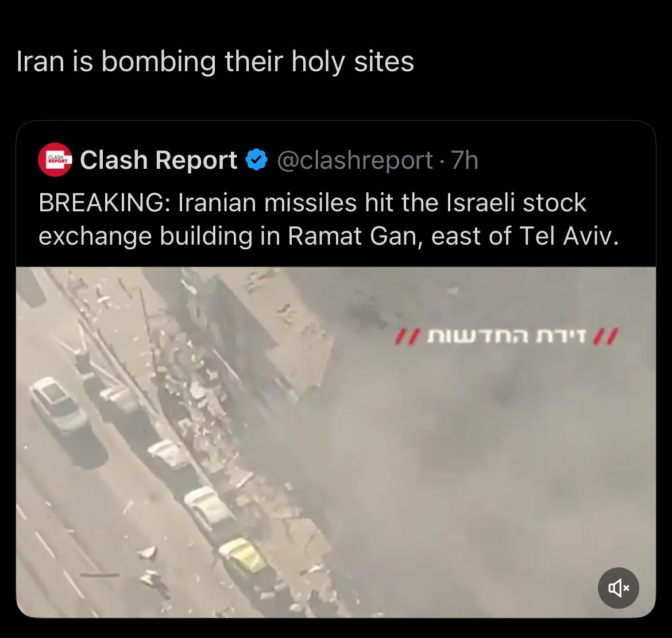
Task: Open the quoted tweet via space right of 7h
Action: point(566,160)
